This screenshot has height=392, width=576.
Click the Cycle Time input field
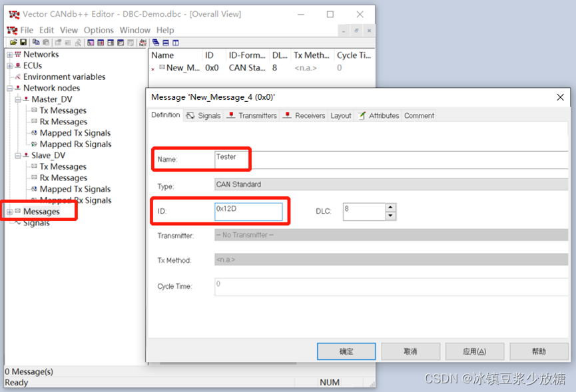pos(392,287)
